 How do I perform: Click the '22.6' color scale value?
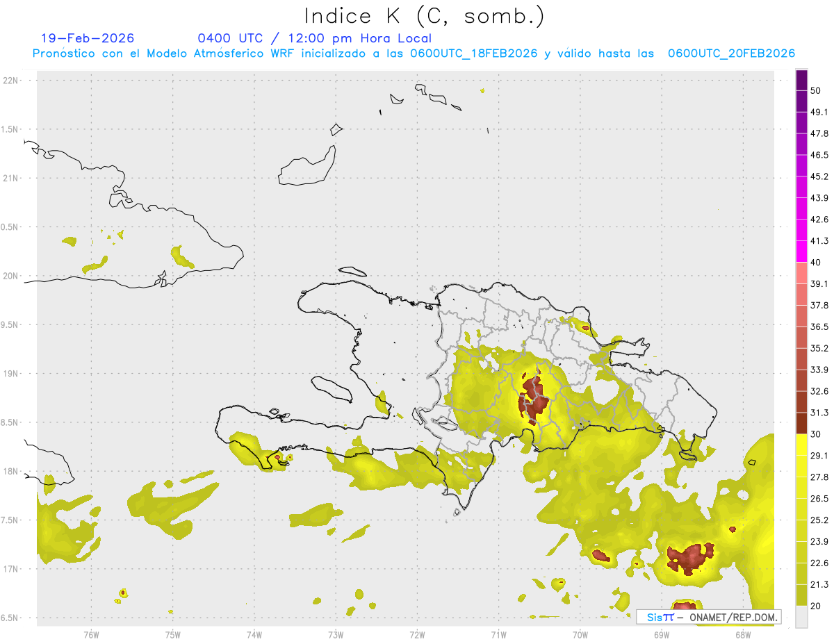point(819,563)
